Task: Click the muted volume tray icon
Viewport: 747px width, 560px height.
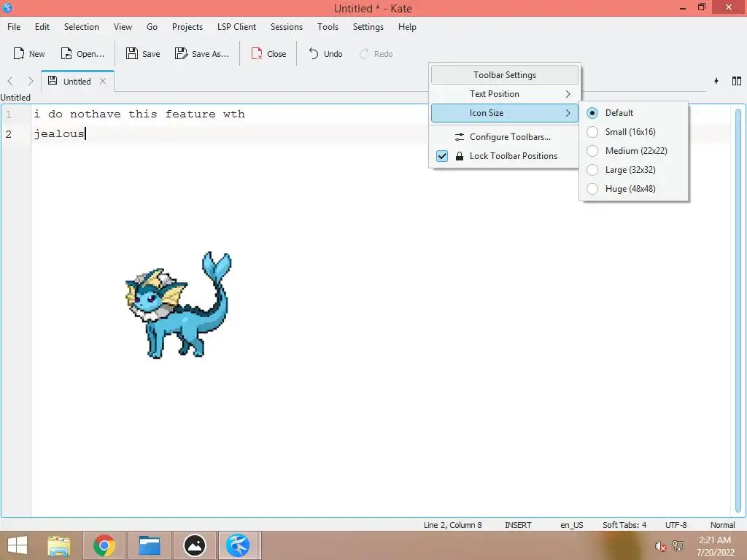Action: (660, 546)
